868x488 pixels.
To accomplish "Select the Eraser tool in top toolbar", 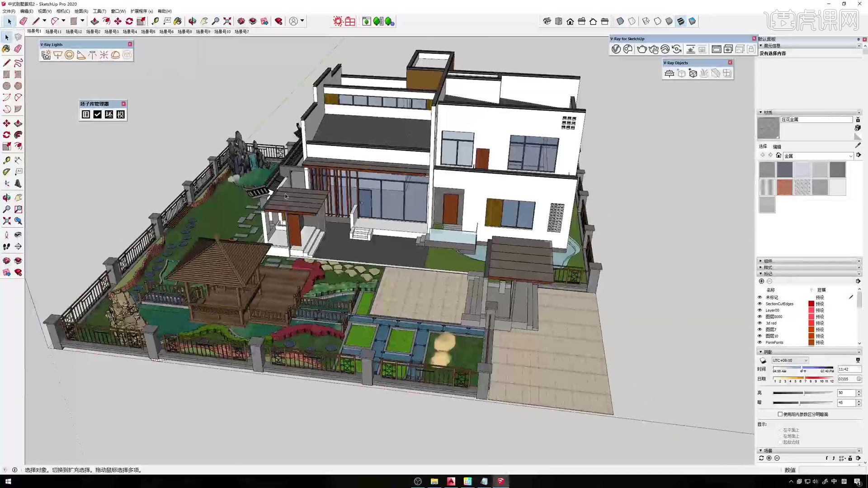I will pyautogui.click(x=23, y=21).
